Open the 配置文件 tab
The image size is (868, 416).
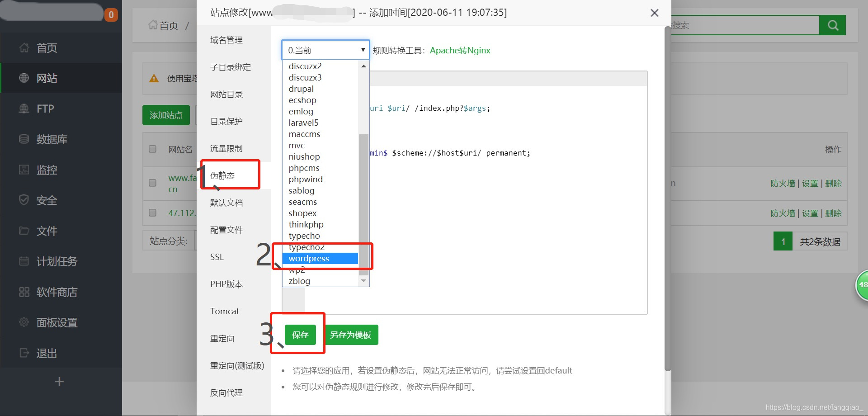point(226,230)
